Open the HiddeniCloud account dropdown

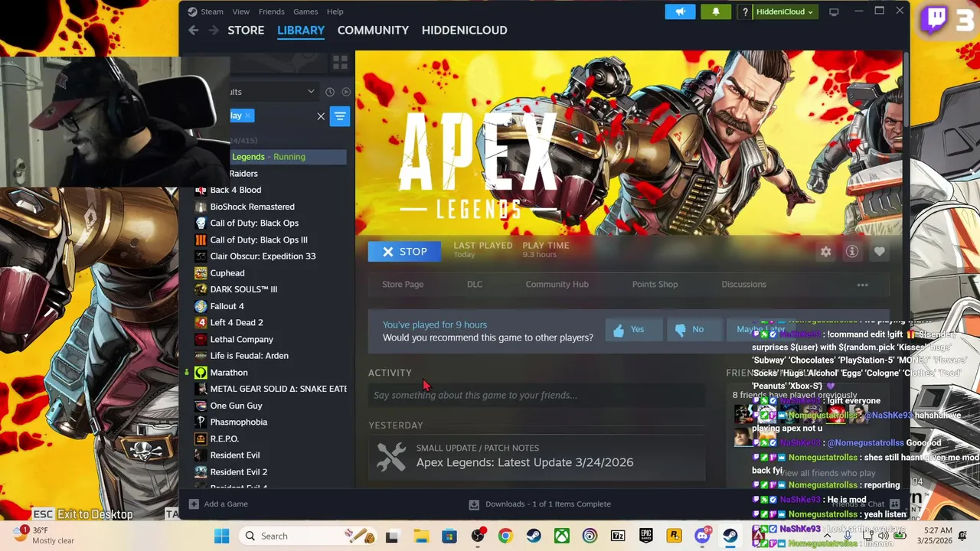(778, 11)
